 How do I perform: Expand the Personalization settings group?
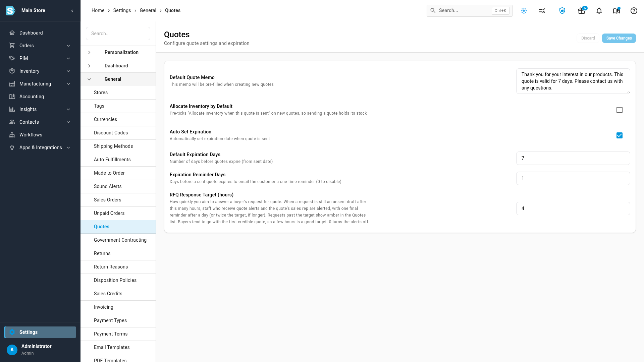click(118, 52)
